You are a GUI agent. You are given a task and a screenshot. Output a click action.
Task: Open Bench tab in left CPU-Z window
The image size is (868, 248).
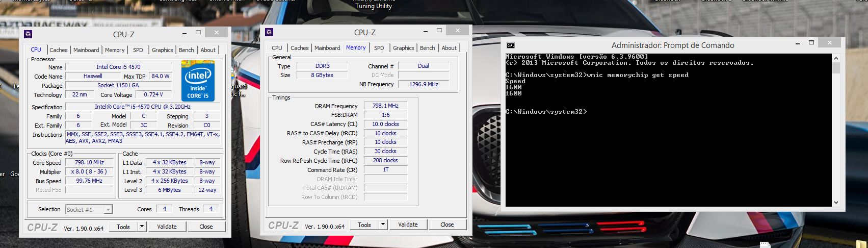tap(187, 50)
